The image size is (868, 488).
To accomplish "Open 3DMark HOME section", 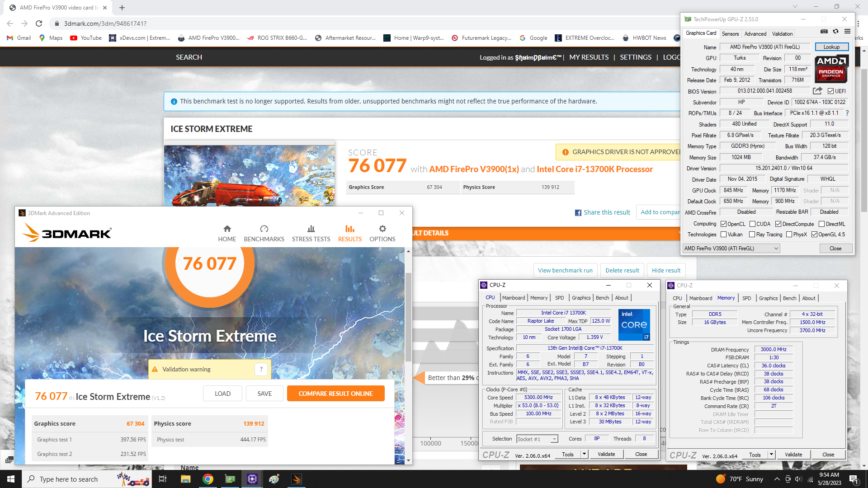I will click(x=227, y=233).
